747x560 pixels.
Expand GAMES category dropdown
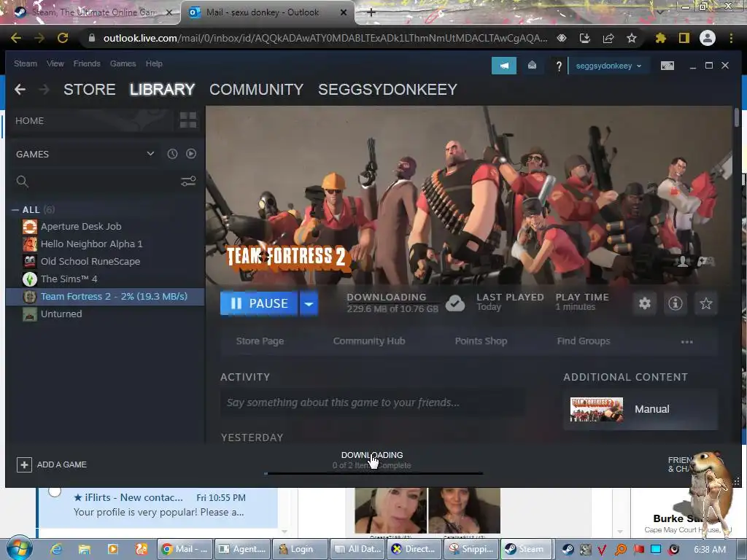pos(150,153)
